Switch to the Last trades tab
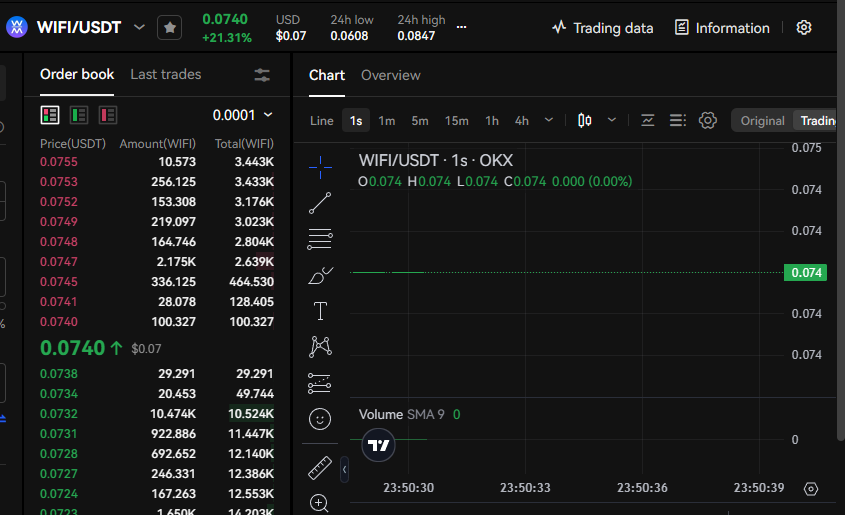The width and height of the screenshot is (845, 515). [x=166, y=74]
